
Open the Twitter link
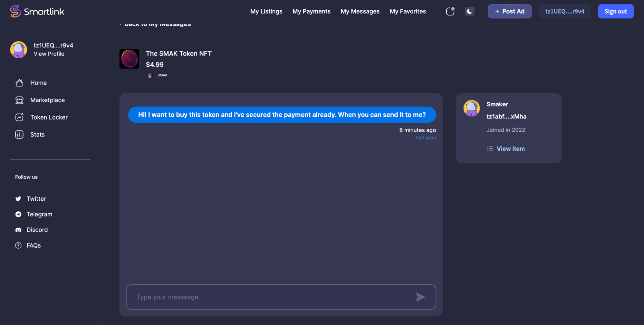click(36, 199)
